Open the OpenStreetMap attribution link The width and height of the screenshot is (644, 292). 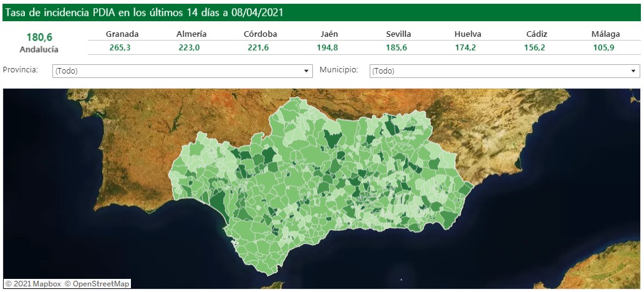[x=97, y=284]
